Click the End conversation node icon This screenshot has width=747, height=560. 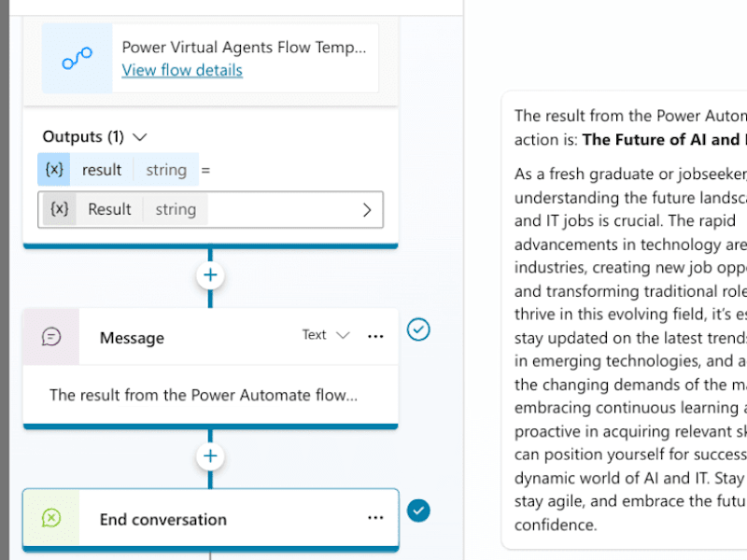[x=51, y=518]
